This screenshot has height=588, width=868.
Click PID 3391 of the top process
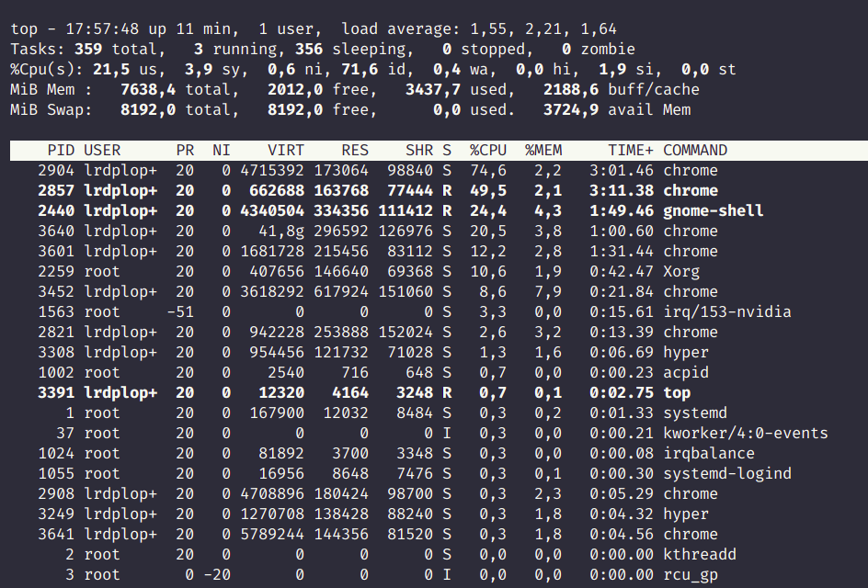[56, 393]
